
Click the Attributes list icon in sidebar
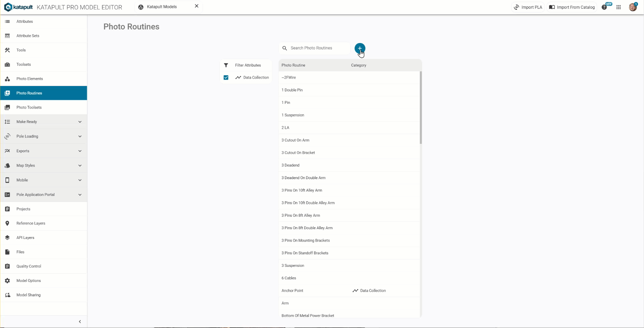point(7,22)
